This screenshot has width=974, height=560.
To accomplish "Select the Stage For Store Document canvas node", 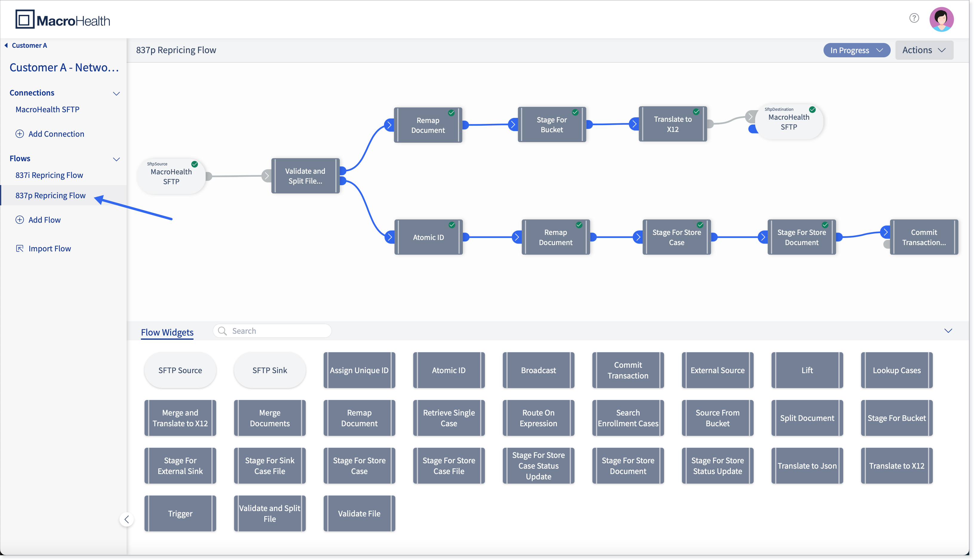I will tap(801, 237).
